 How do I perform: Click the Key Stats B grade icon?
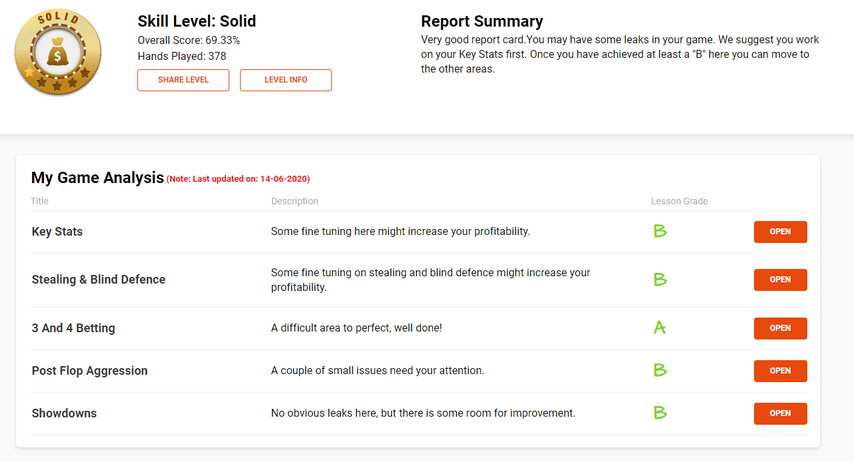coord(660,231)
